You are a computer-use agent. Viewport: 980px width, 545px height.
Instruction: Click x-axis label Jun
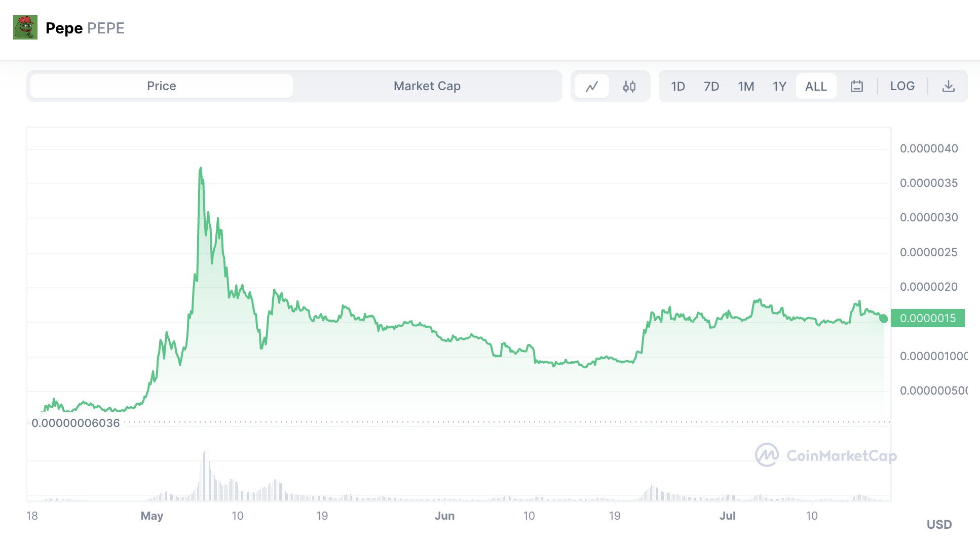444,516
